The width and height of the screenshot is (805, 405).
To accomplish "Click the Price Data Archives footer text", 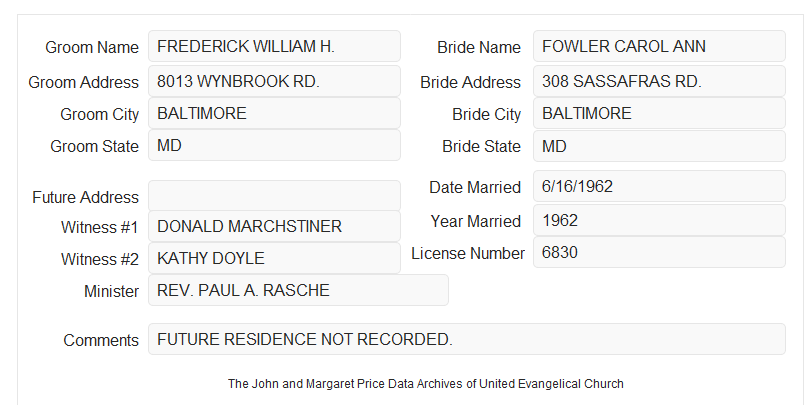I will pos(426,384).
